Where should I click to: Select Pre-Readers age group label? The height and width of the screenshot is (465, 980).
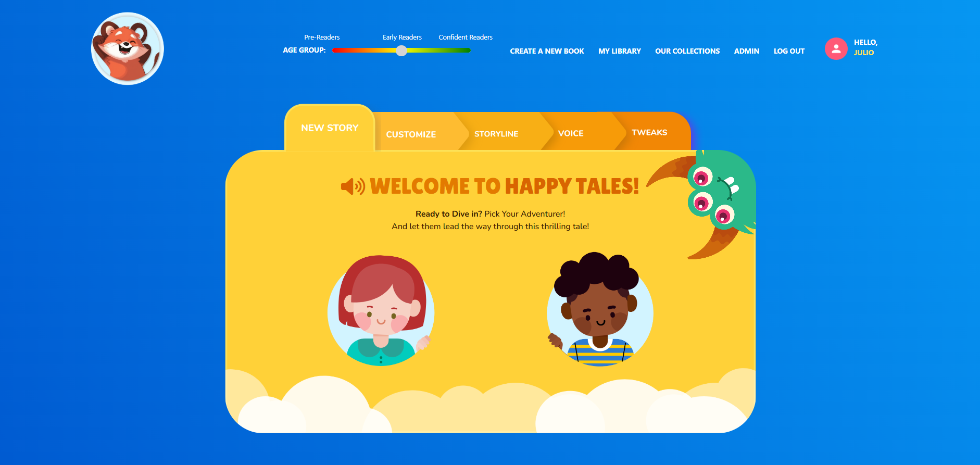coord(322,37)
